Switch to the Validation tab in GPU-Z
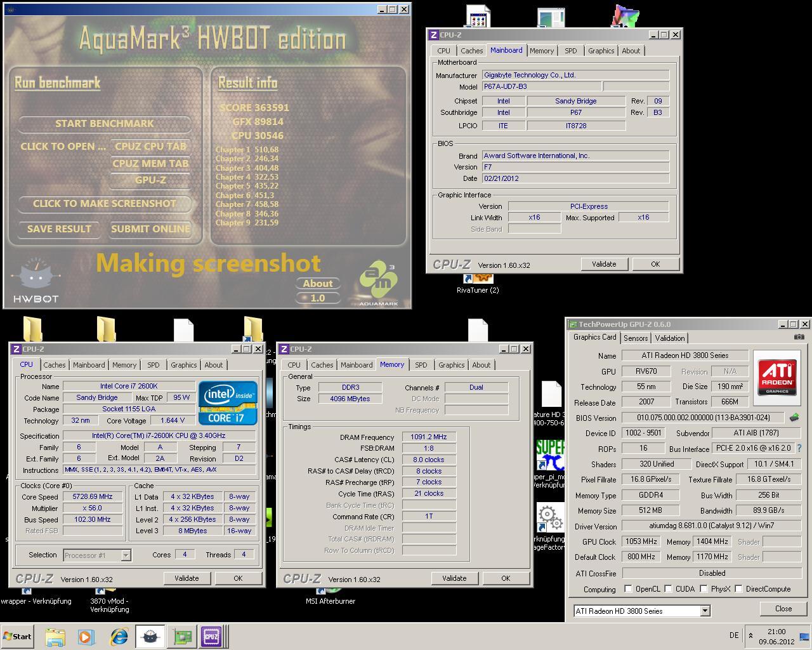 (x=670, y=338)
